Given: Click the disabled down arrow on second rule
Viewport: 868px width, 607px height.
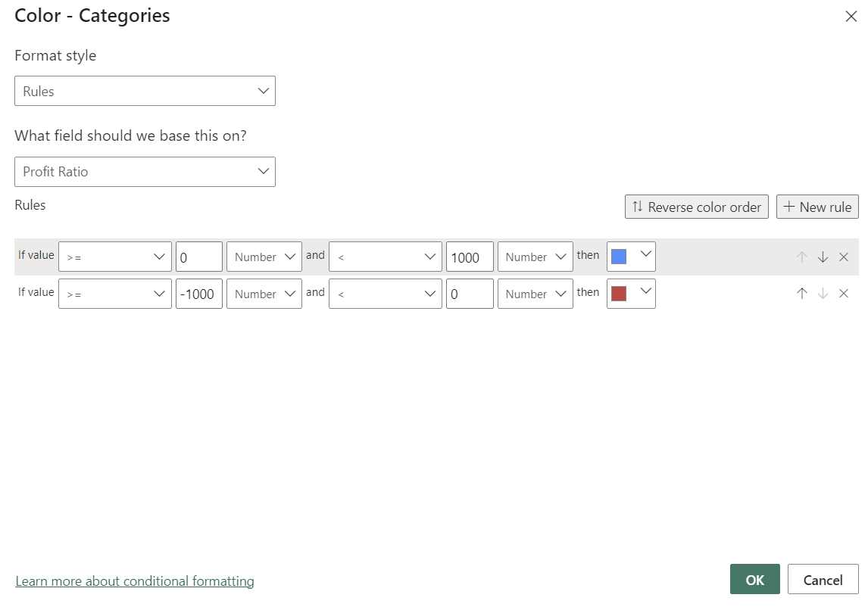Looking at the screenshot, I should pyautogui.click(x=823, y=294).
